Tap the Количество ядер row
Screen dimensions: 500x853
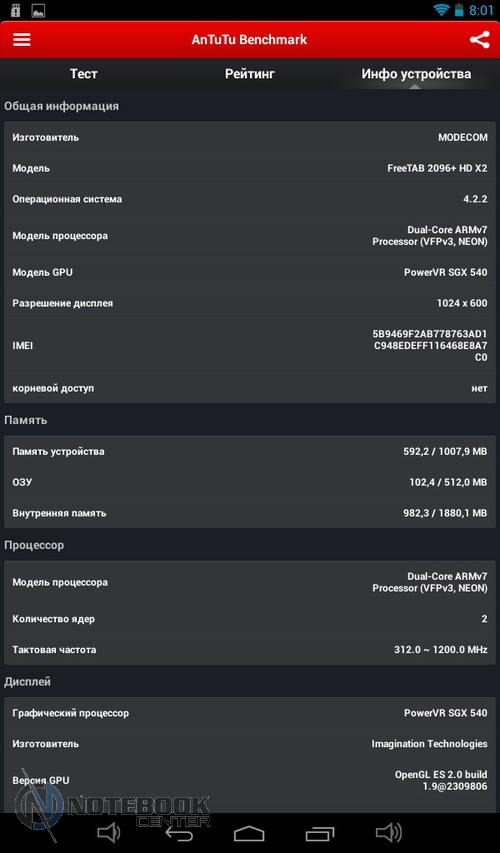(x=250, y=619)
